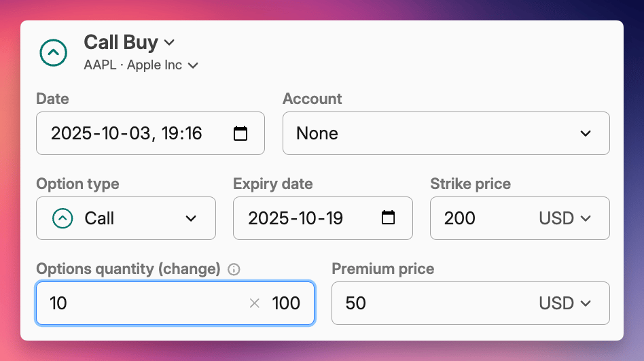Screen dimensions: 644x361
Task: Click the Account label above the dropdown
Action: [312, 99]
